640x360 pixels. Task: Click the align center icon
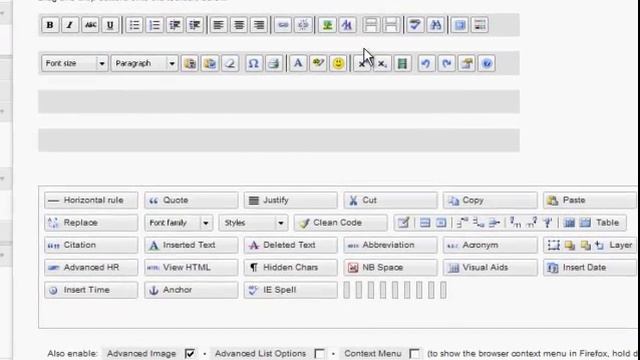click(239, 25)
